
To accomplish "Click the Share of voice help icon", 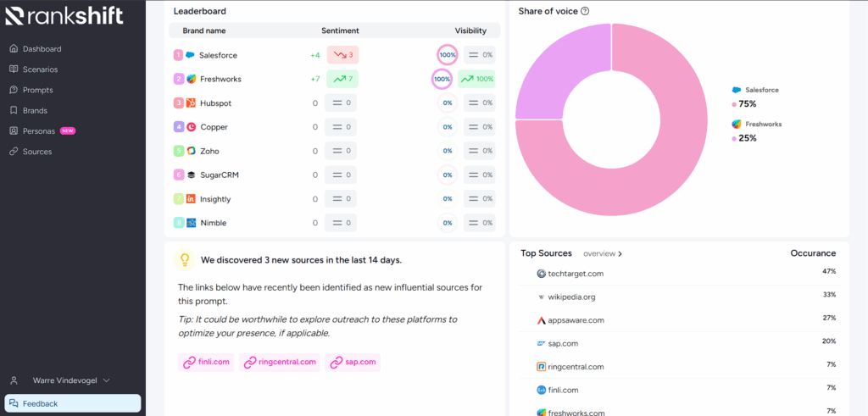I will coord(585,11).
